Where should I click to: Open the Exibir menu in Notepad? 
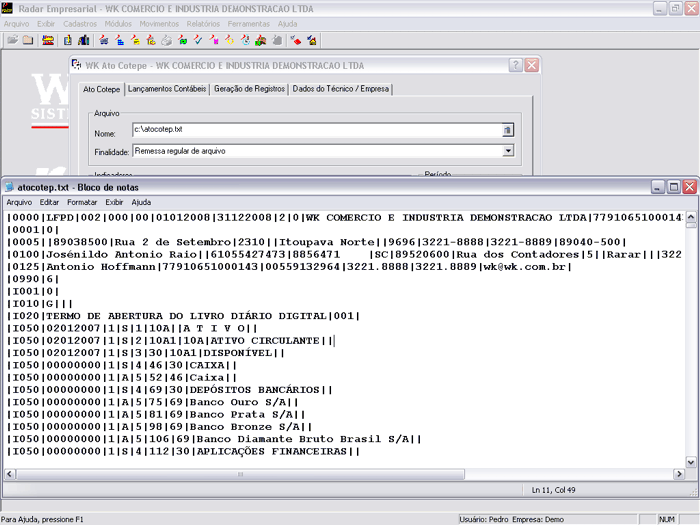click(x=114, y=202)
